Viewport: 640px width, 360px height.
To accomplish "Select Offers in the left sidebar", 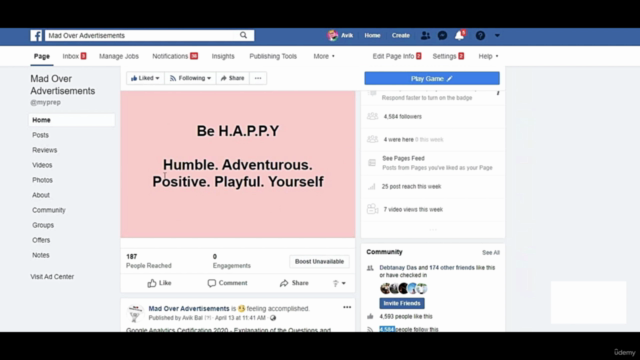I will [x=41, y=240].
